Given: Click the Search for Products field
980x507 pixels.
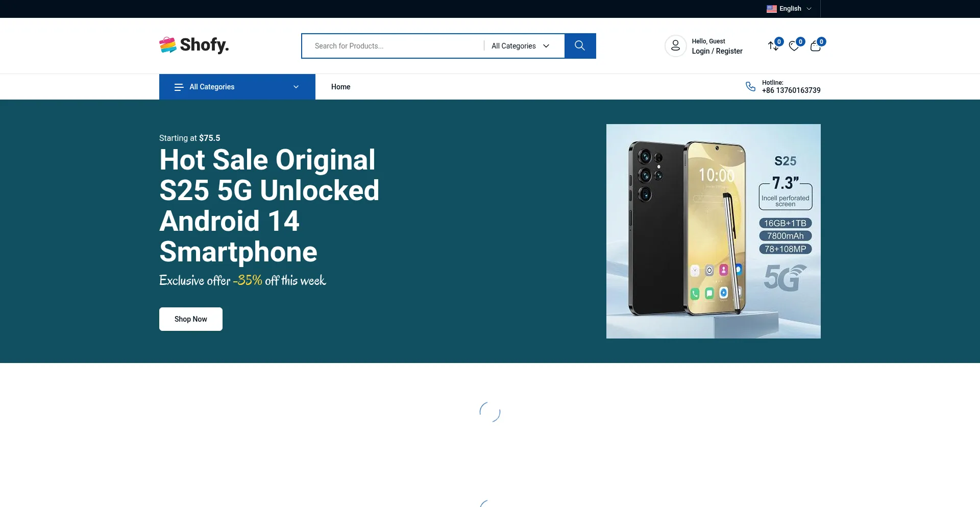Looking at the screenshot, I should 393,46.
